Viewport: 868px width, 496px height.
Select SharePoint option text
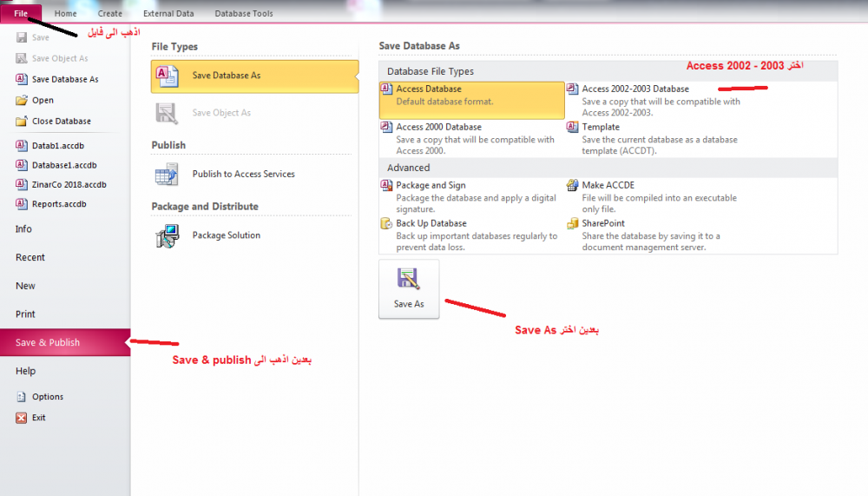(x=603, y=223)
